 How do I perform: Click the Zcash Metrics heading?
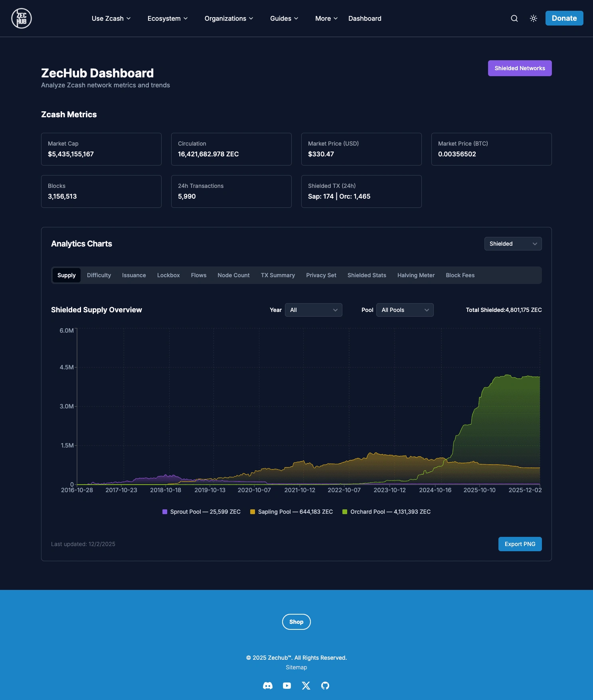tap(69, 114)
